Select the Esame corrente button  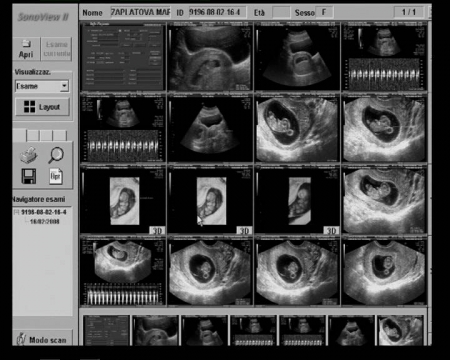pos(57,49)
